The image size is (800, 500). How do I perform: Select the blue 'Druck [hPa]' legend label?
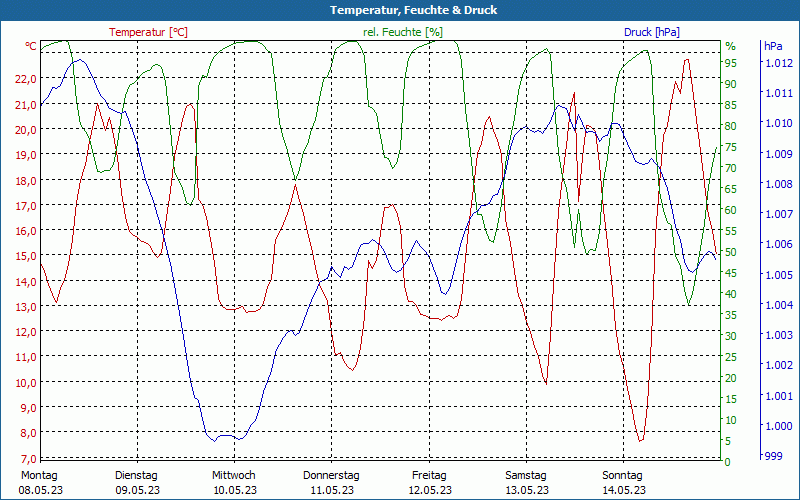[652, 32]
